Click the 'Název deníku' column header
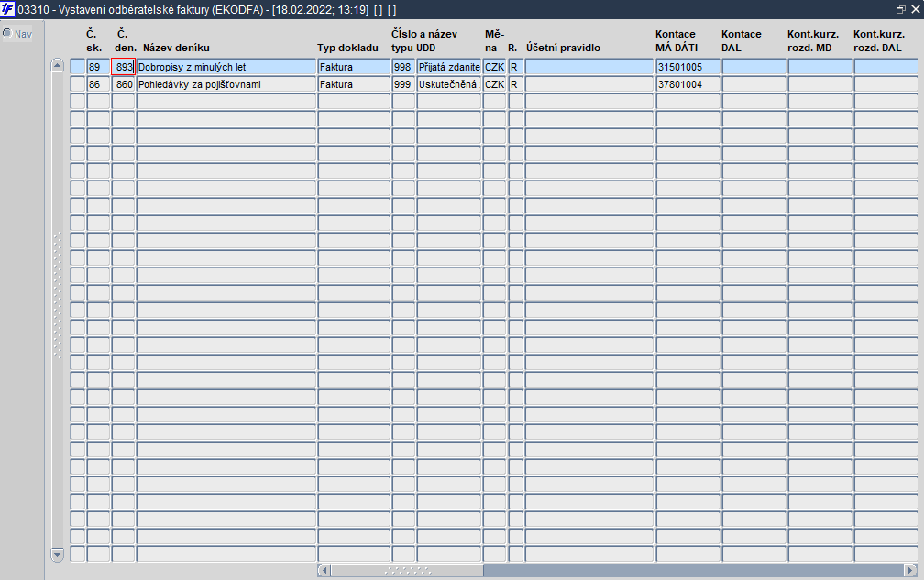 (176, 48)
